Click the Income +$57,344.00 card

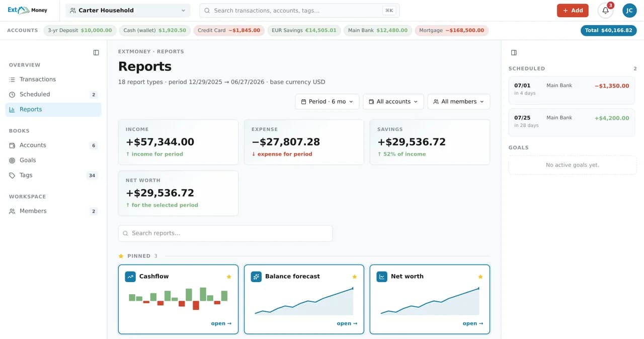178,142
